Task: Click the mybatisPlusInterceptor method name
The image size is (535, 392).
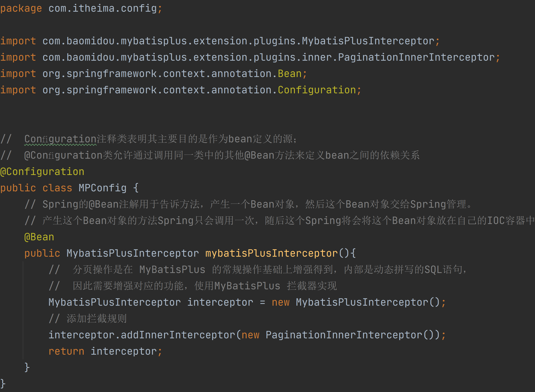Action: coord(271,253)
